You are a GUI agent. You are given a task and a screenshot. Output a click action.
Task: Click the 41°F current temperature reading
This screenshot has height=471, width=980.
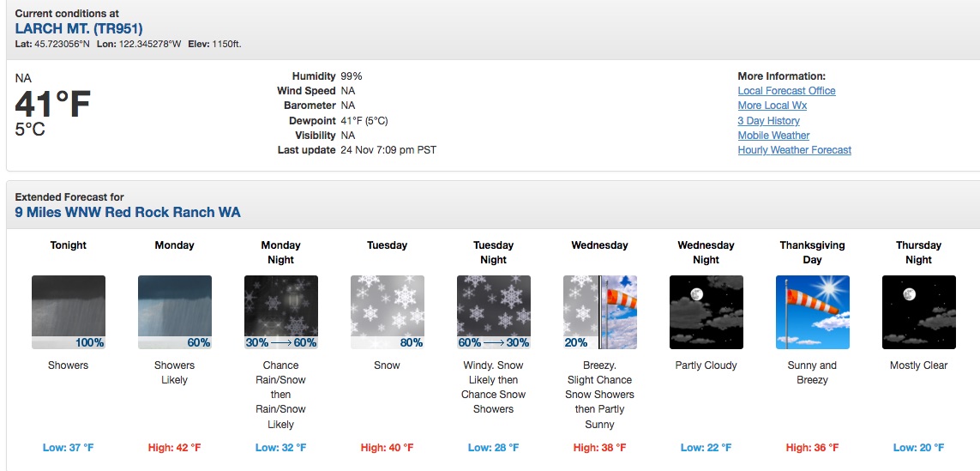52,105
